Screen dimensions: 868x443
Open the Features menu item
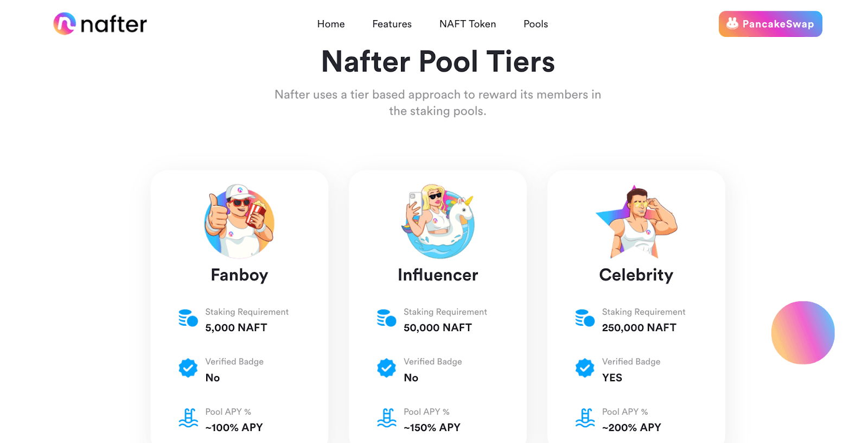tap(392, 24)
